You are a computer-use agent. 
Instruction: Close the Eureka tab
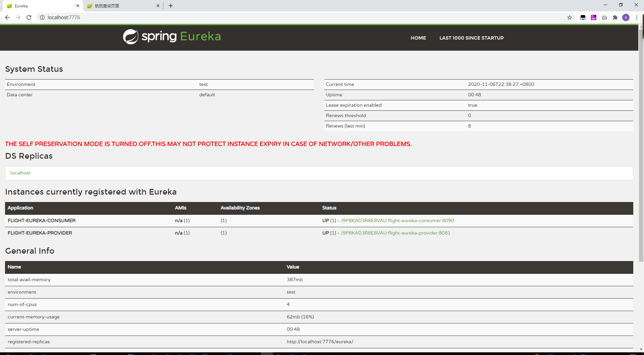coord(78,6)
